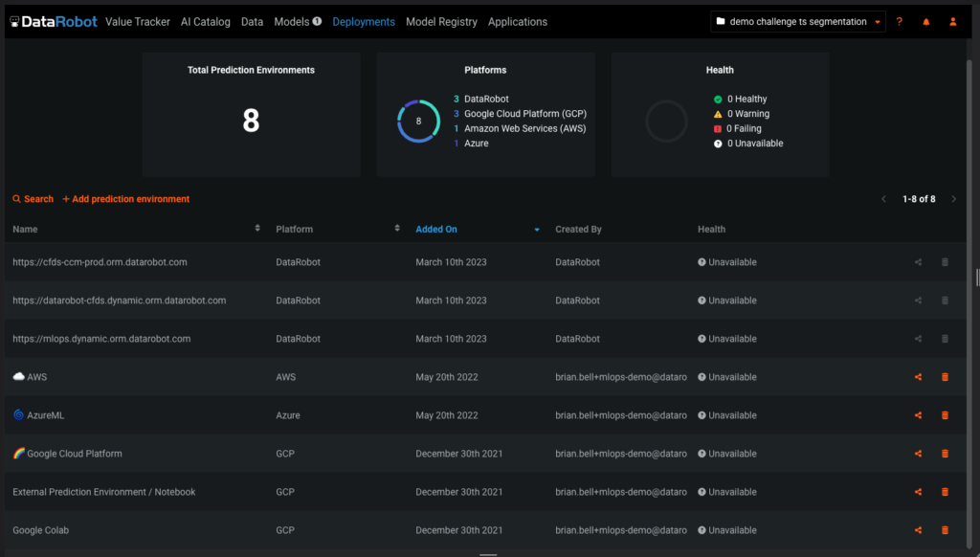Share External Prediction Environment / Notebook row
This screenshot has width=980, height=557.
pyautogui.click(x=918, y=492)
